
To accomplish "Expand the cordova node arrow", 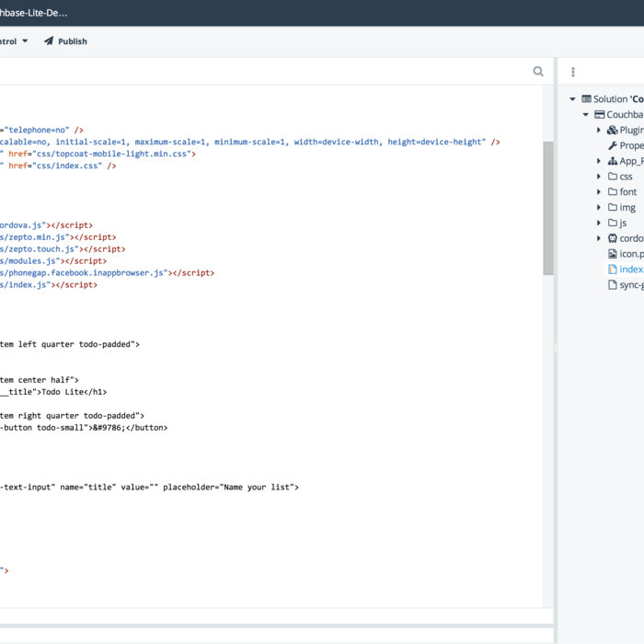I will click(x=599, y=238).
